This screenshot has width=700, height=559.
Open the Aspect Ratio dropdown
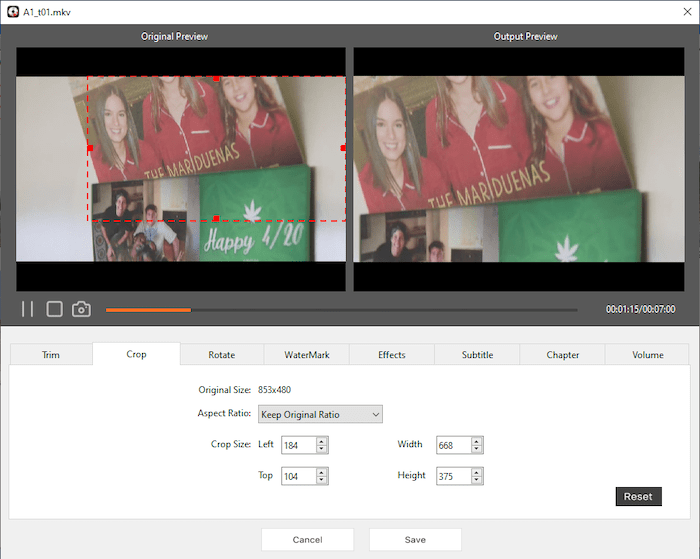(320, 414)
